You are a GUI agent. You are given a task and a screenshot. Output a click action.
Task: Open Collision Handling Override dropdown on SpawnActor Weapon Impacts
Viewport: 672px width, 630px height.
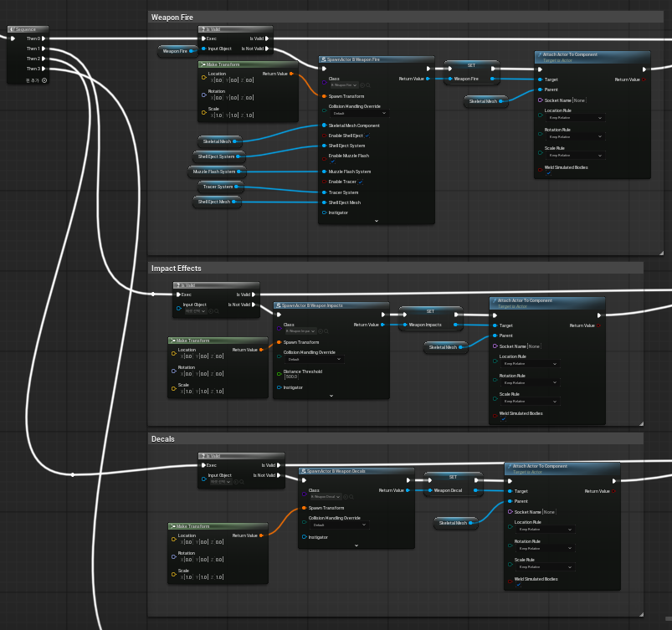point(314,360)
